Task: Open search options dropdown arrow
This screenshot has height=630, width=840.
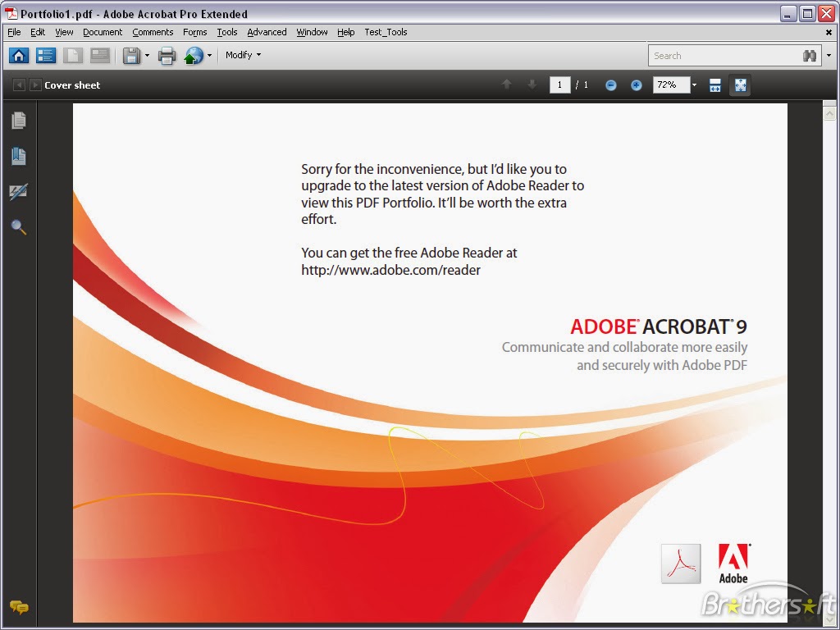Action: (829, 56)
